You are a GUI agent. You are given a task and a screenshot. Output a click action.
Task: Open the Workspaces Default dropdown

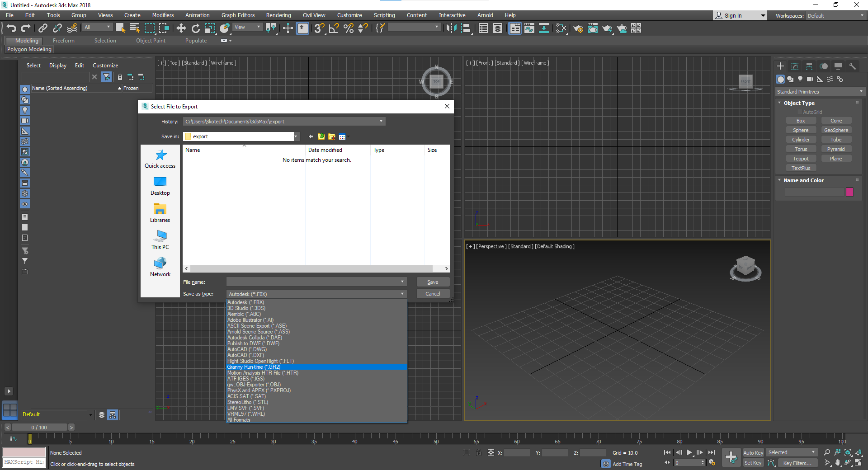(835, 16)
